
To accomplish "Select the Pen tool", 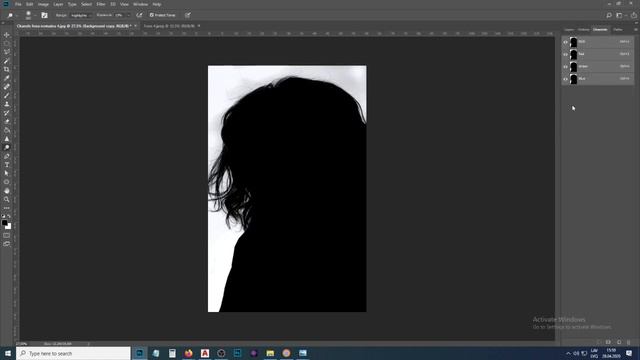I will point(7,156).
